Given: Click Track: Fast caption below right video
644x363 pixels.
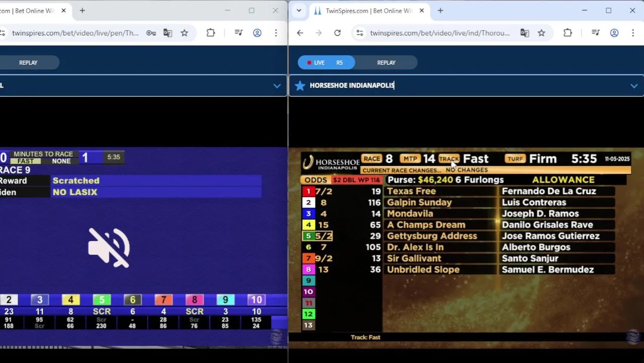Looking at the screenshot, I should click(365, 337).
